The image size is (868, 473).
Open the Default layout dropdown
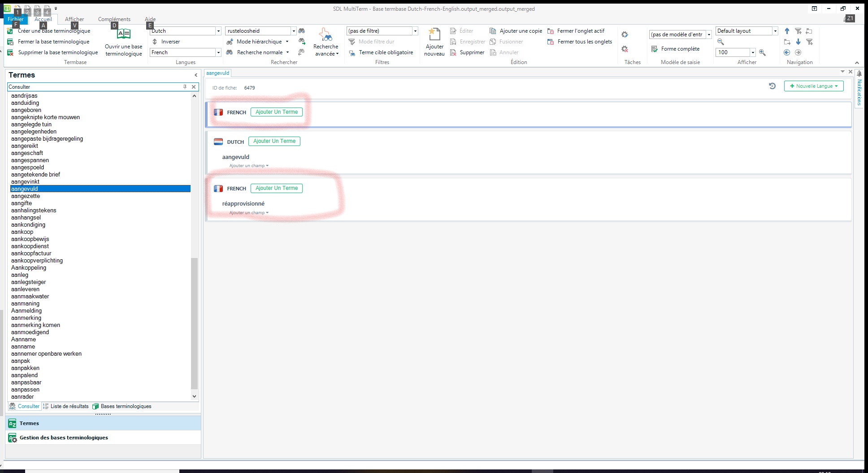point(775,31)
